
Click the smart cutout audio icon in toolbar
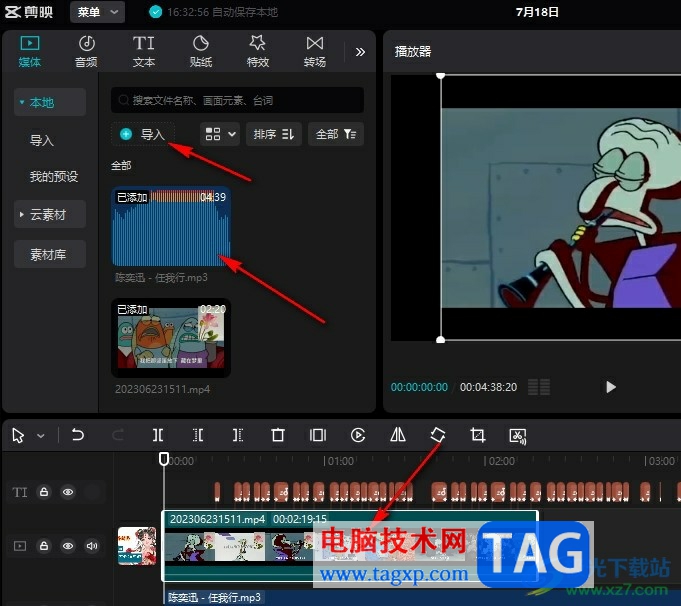pyautogui.click(x=518, y=436)
